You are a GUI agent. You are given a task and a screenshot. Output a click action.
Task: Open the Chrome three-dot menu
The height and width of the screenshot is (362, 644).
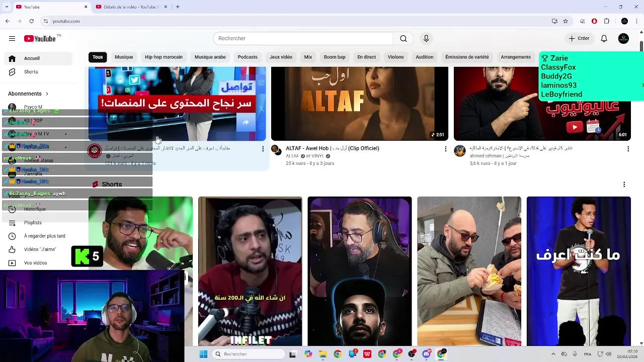[636, 21]
